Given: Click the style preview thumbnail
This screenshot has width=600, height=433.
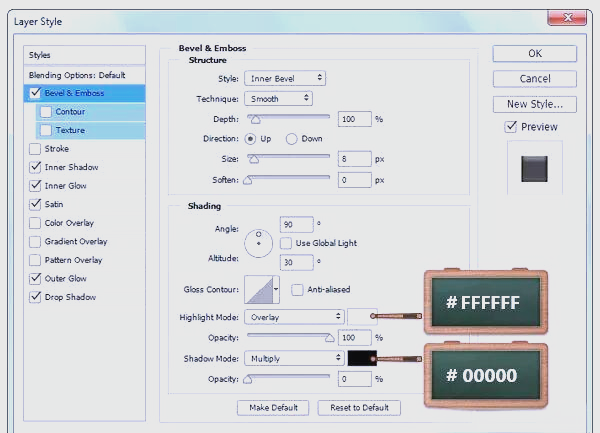Looking at the screenshot, I should coord(535,167).
